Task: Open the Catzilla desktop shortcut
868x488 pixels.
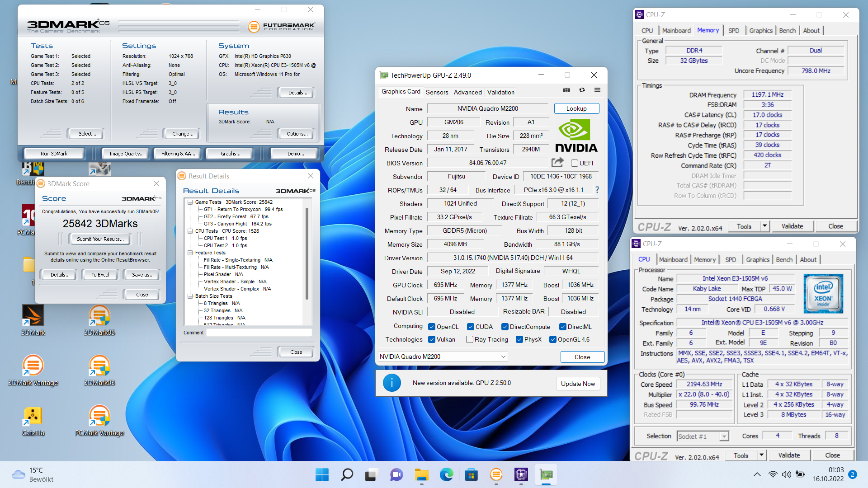Action: 33,420
